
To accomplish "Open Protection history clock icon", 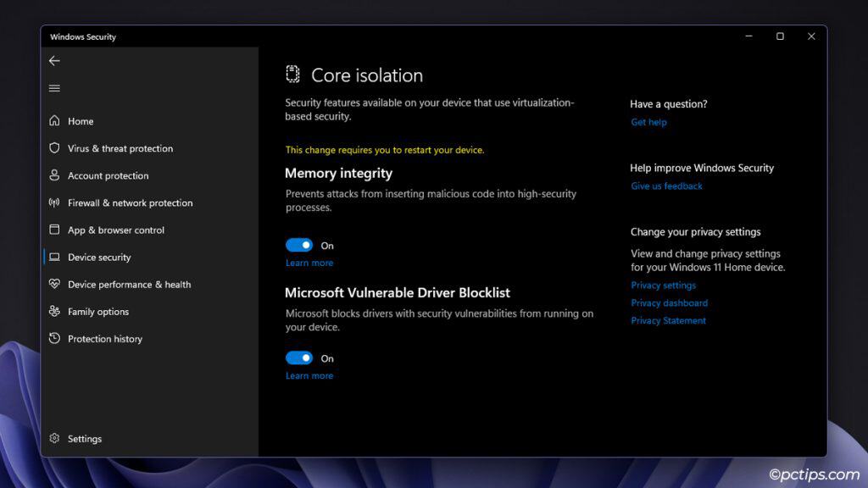I will pyautogui.click(x=55, y=339).
